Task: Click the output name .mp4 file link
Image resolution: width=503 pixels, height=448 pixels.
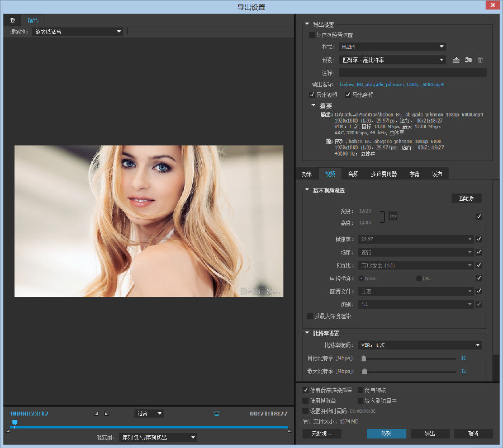Action: 392,84
